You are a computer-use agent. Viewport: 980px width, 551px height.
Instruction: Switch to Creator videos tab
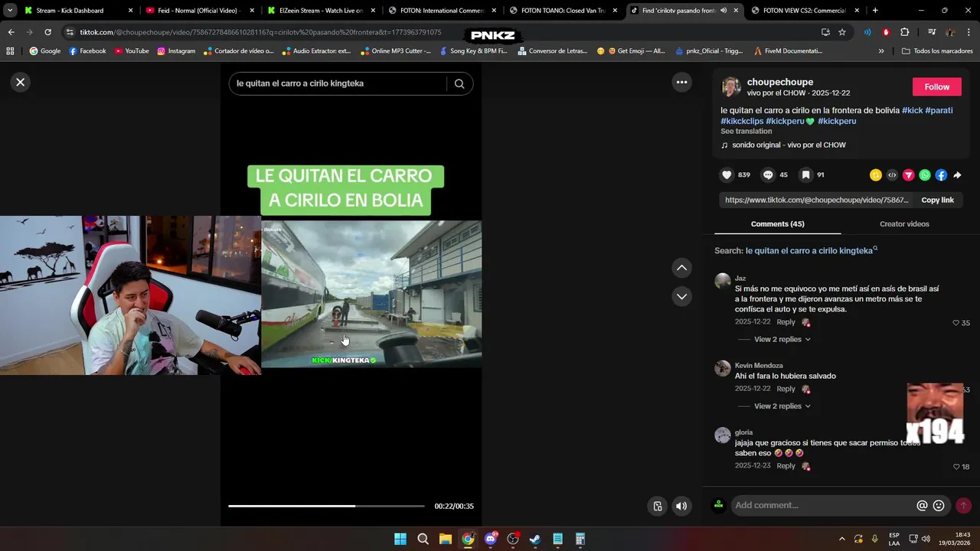point(904,224)
